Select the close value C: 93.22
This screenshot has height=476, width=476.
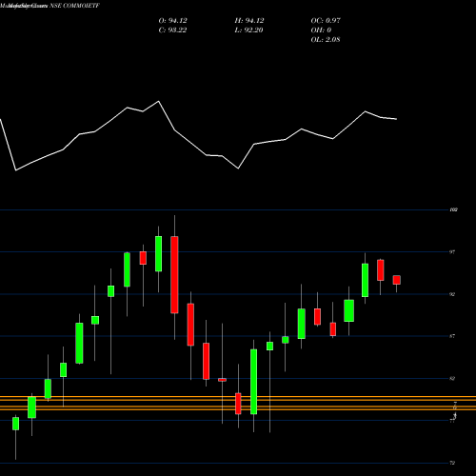pos(172,30)
